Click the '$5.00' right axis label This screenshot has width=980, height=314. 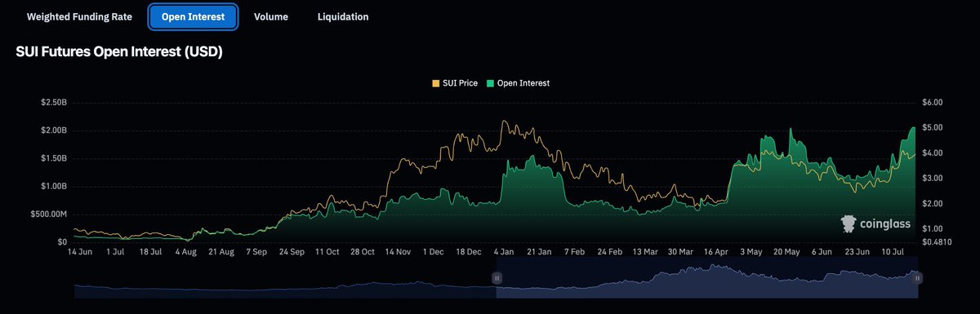point(932,128)
